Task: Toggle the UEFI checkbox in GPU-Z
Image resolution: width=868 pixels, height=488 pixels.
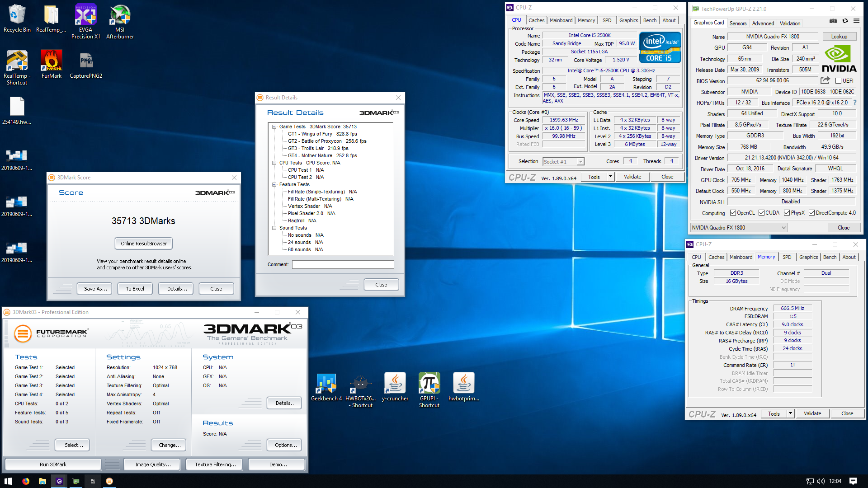Action: [x=838, y=81]
